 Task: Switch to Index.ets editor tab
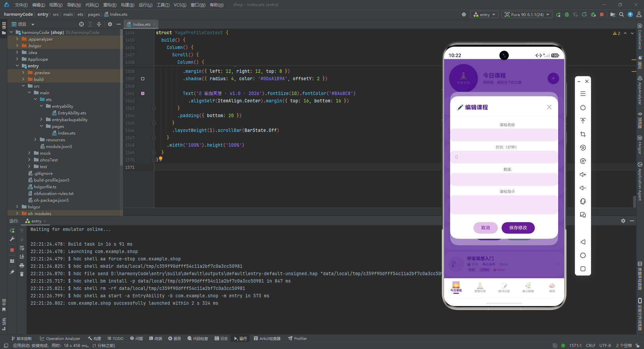click(142, 24)
